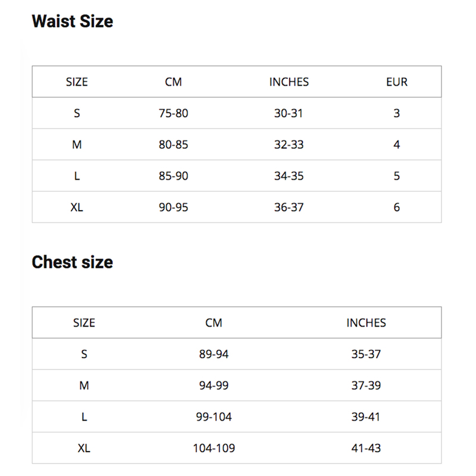Screen dimensions: 476x476
Task: Click the waist 34-35 inches cell
Action: pyautogui.click(x=289, y=176)
